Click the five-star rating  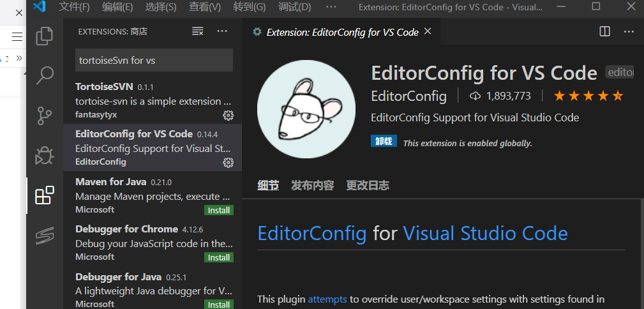pyautogui.click(x=588, y=96)
